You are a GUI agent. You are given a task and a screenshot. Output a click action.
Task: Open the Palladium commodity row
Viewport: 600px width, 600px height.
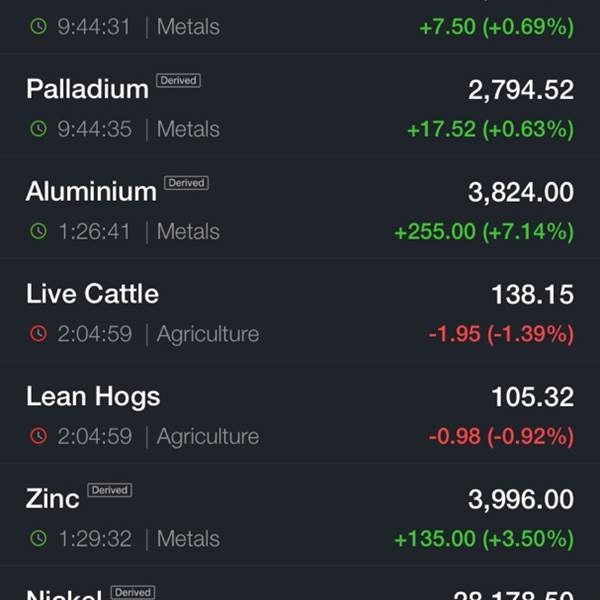point(300,106)
